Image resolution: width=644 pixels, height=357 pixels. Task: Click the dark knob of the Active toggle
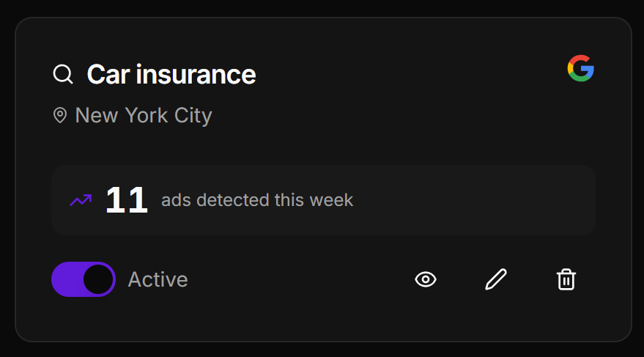point(98,279)
